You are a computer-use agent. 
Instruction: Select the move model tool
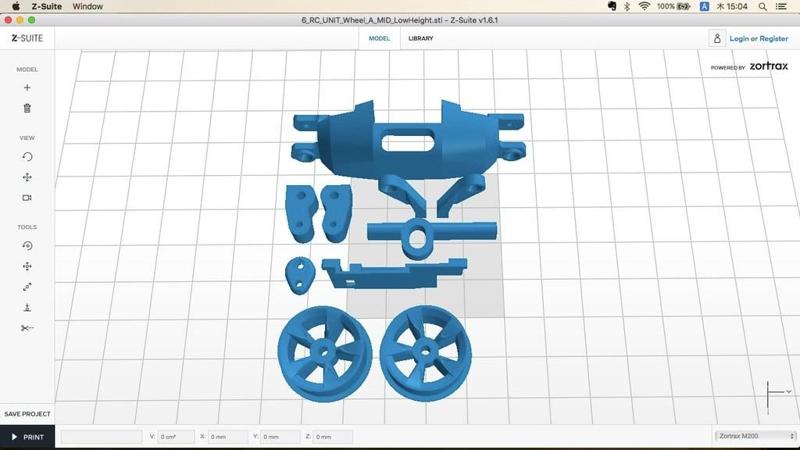point(27,266)
